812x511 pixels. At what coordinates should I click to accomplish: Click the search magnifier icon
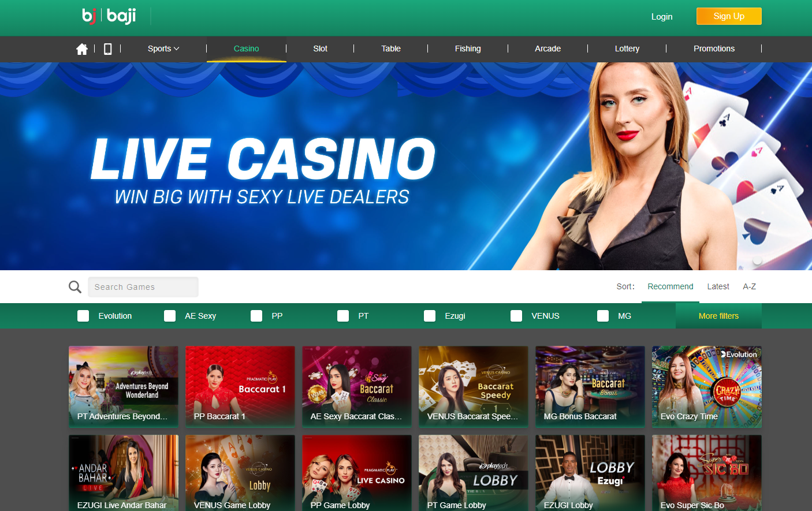[75, 287]
